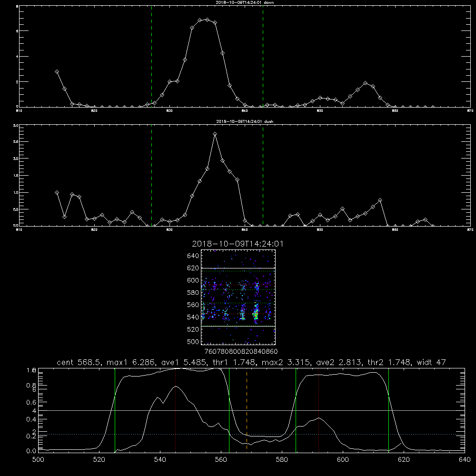The width and height of the screenshot is (476, 476).
Task: Click the '2018-10-09T14:24:01 dusk' plot title
Action: coord(245,121)
